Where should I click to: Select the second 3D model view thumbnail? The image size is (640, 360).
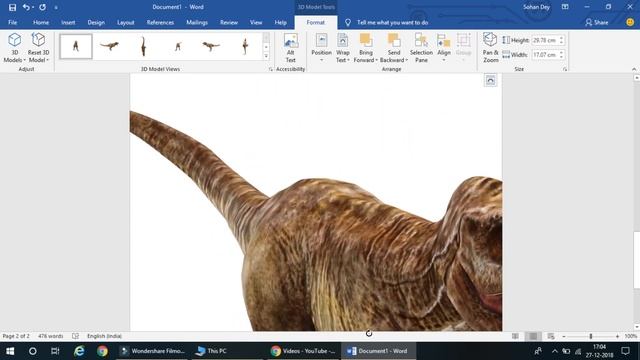(109, 46)
